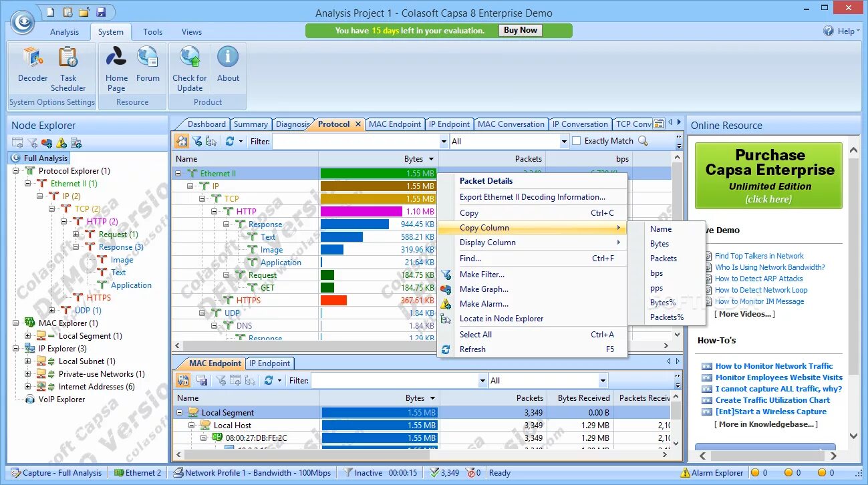Expand the Local Subnet node
The image size is (868, 485).
click(x=28, y=361)
